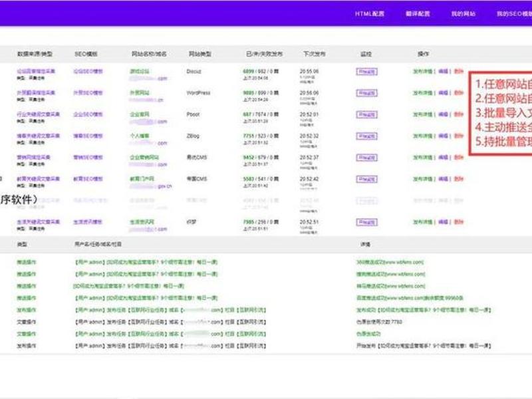
Task: View 发布详情 for the 易优CMS site
Action: point(422,158)
